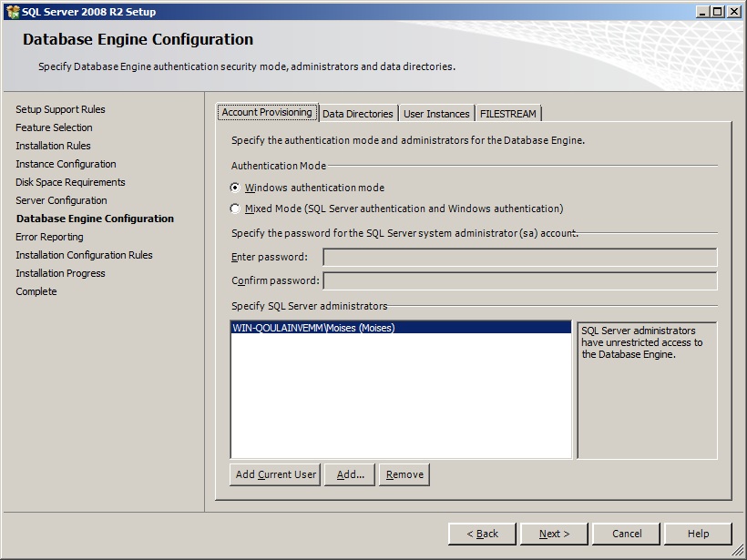Viewport: 747px width, 560px height.
Task: Click Database Engine Configuration step in sidebar
Action: [95, 219]
